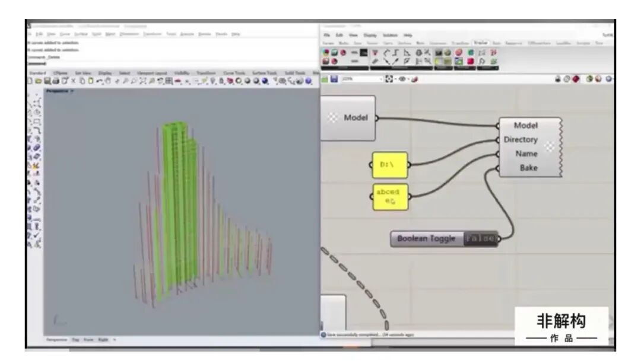Switch to the Curve Tools toolbar tab
The height and width of the screenshot is (364, 641).
click(x=234, y=73)
